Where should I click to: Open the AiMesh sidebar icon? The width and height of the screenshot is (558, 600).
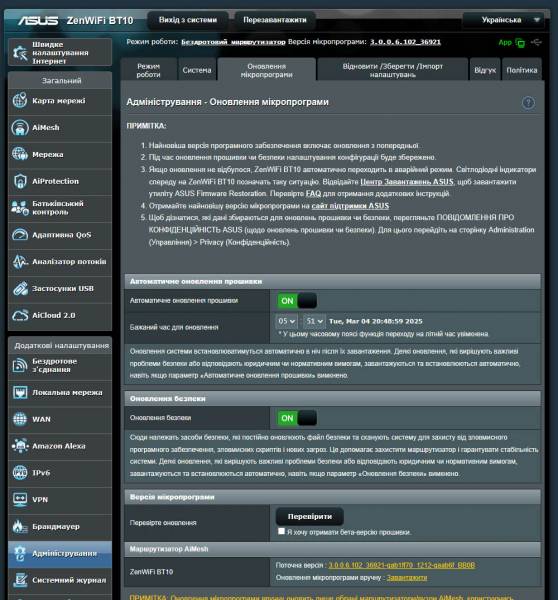(x=20, y=127)
